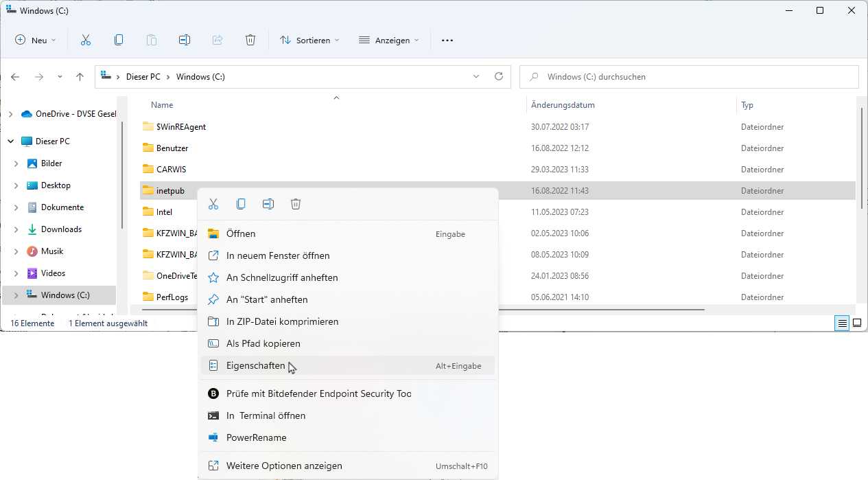Switch to details view icon in status bar
The image size is (868, 480).
(842, 323)
